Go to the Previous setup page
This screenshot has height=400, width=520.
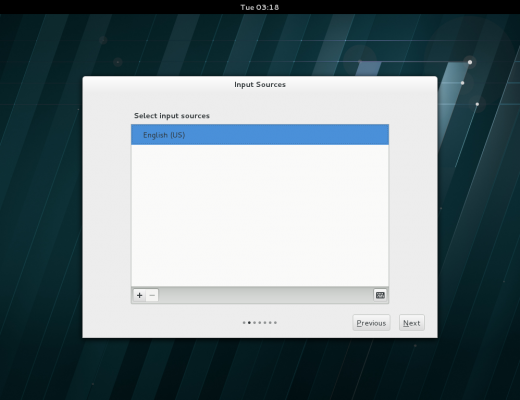pos(371,323)
